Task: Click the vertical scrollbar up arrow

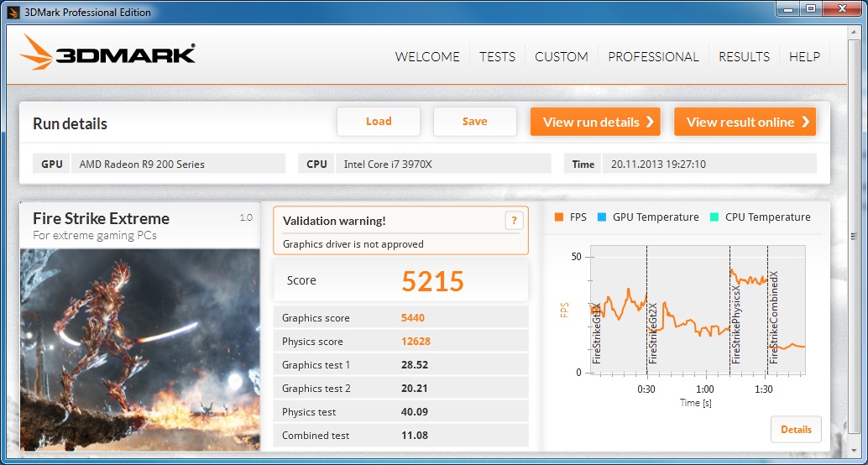Action: [853, 32]
